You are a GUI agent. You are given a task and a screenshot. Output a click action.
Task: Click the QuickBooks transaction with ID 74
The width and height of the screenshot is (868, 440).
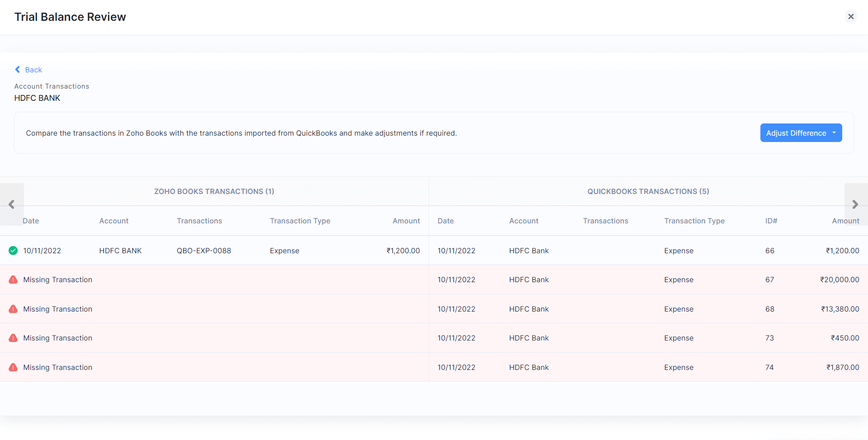click(633, 367)
